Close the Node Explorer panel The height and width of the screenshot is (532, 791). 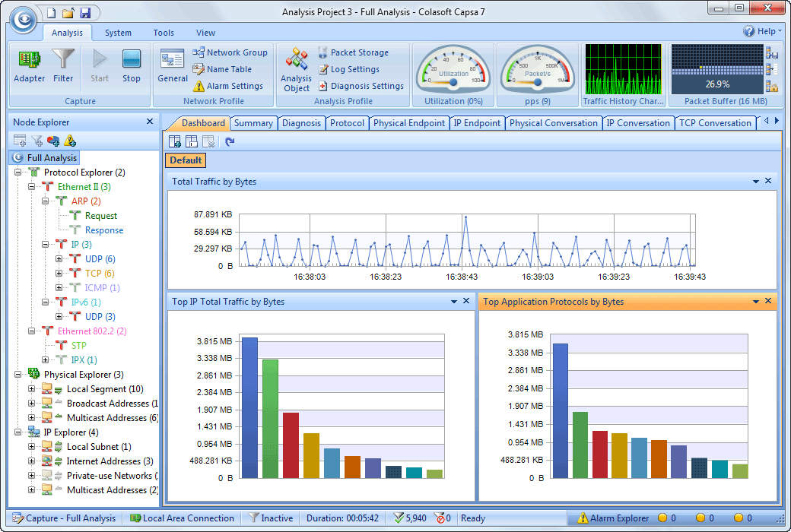pyautogui.click(x=150, y=122)
